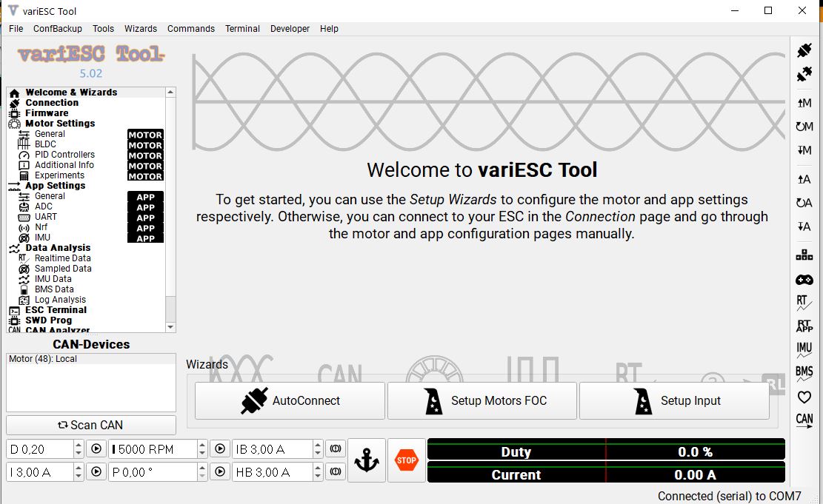This screenshot has height=504, width=823.
Task: Increase duty value D 0,20 with up arrow
Action: tap(79, 445)
